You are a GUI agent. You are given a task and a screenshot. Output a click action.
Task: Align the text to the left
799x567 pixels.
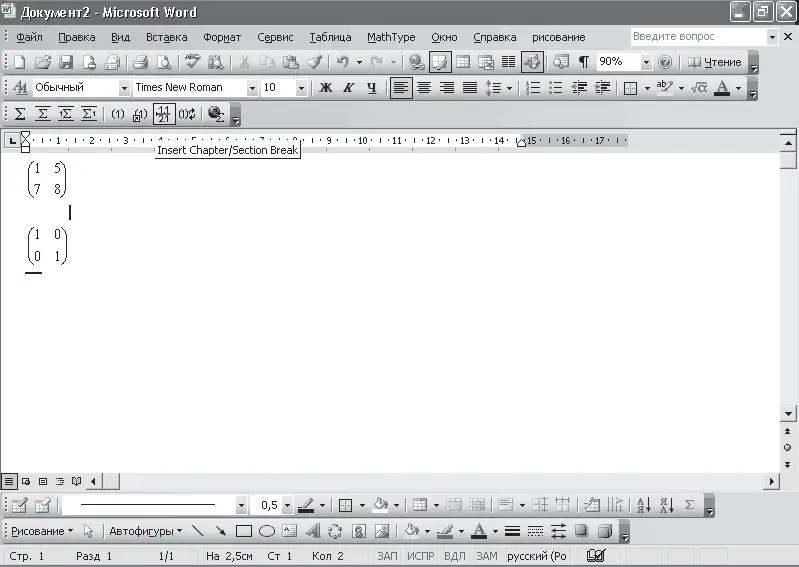(x=401, y=88)
